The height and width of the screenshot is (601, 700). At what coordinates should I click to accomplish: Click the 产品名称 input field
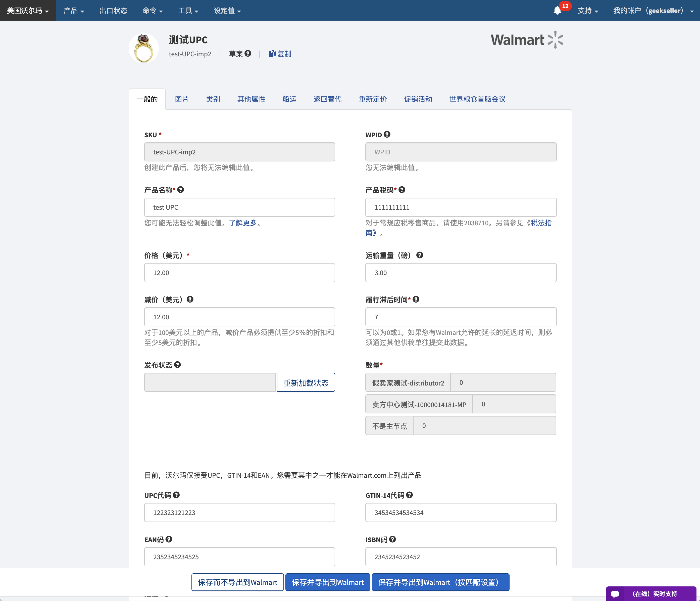(x=239, y=207)
